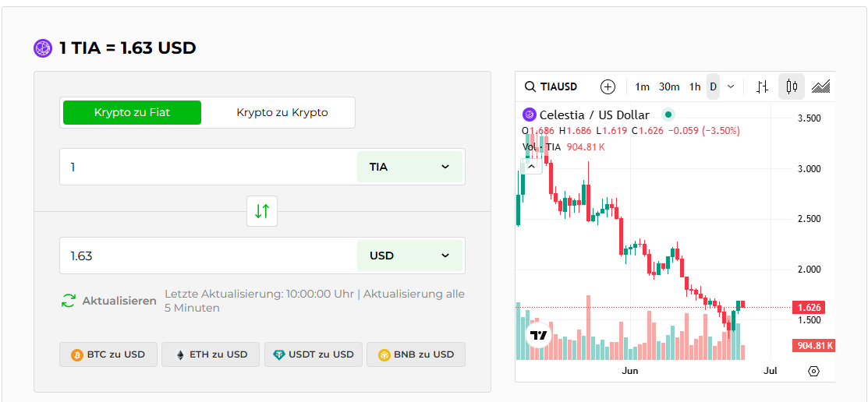This screenshot has width=868, height=402.
Task: Click the Aktualisieren refresh button
Action: click(x=109, y=301)
